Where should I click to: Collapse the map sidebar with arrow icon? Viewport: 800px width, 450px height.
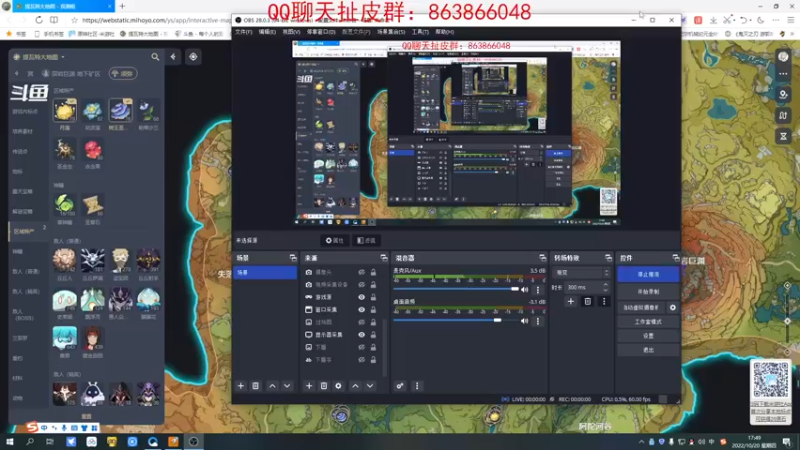[173, 57]
